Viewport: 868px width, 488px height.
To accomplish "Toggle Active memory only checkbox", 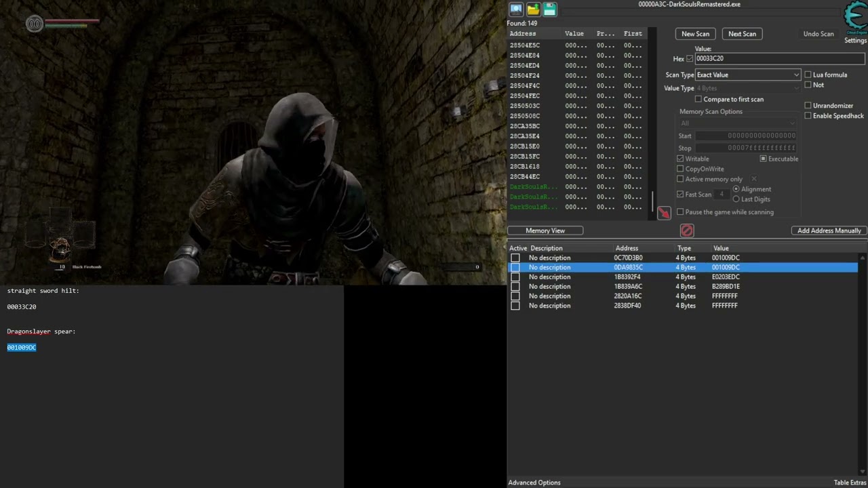I will click(x=680, y=179).
